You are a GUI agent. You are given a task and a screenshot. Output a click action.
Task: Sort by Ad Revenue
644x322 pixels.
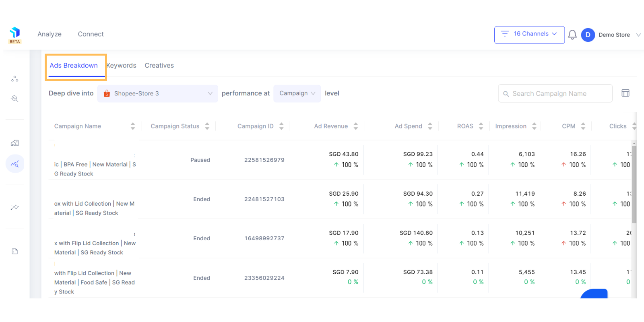(356, 126)
